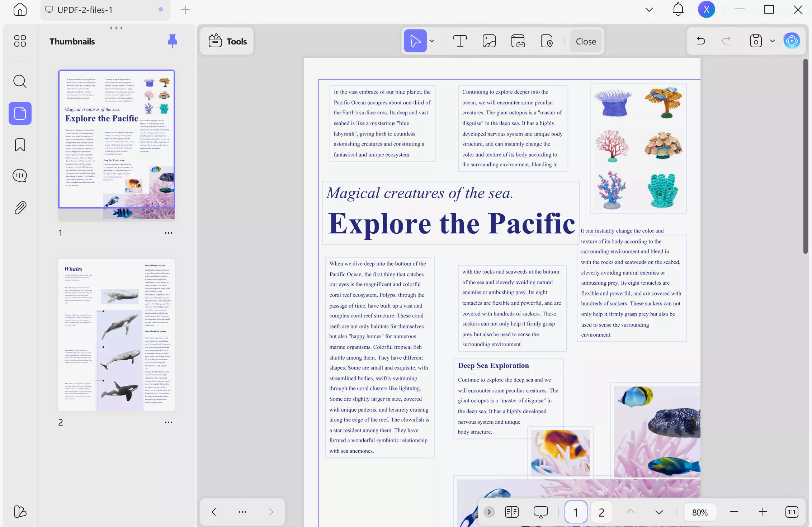Image resolution: width=812 pixels, height=527 pixels.
Task: Toggle slideshow presentation mode
Action: click(540, 512)
